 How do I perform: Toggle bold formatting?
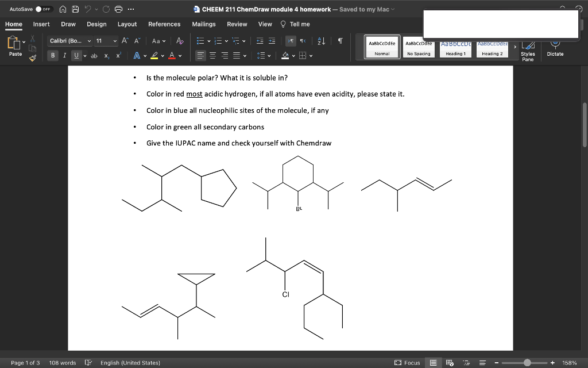click(52, 55)
